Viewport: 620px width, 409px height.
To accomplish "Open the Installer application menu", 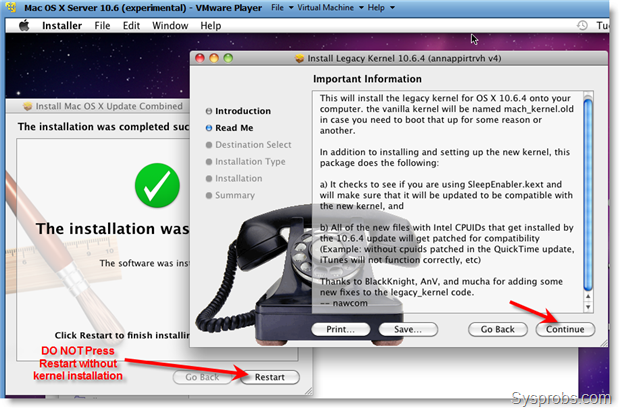I will pos(62,26).
